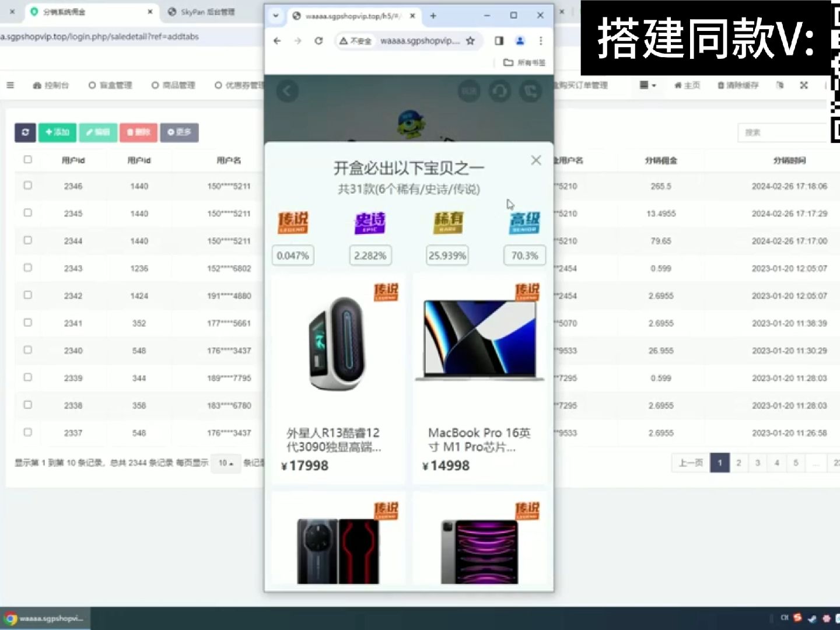Click the 不安全 site security indicator
The width and height of the screenshot is (840, 630).
click(355, 41)
